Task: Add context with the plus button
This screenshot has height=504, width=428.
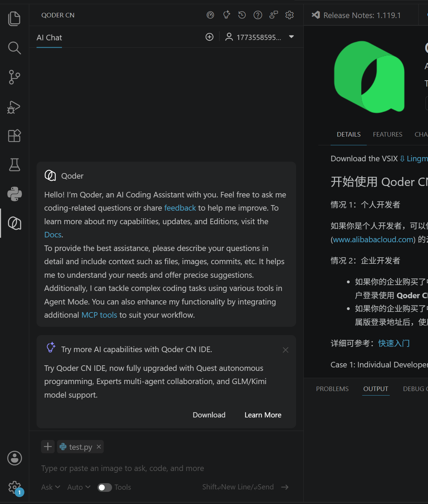Action: pos(48,446)
